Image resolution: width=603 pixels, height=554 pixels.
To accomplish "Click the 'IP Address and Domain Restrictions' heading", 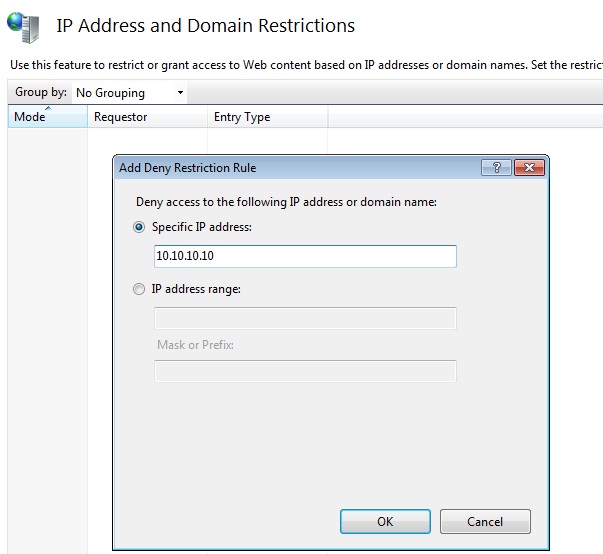I will pos(205,26).
